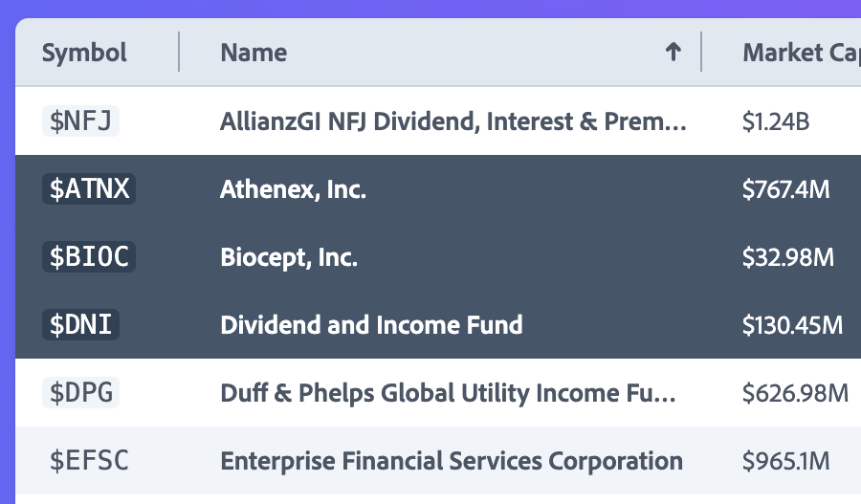
Task: Sort table by Symbol column header
Action: coord(84,53)
